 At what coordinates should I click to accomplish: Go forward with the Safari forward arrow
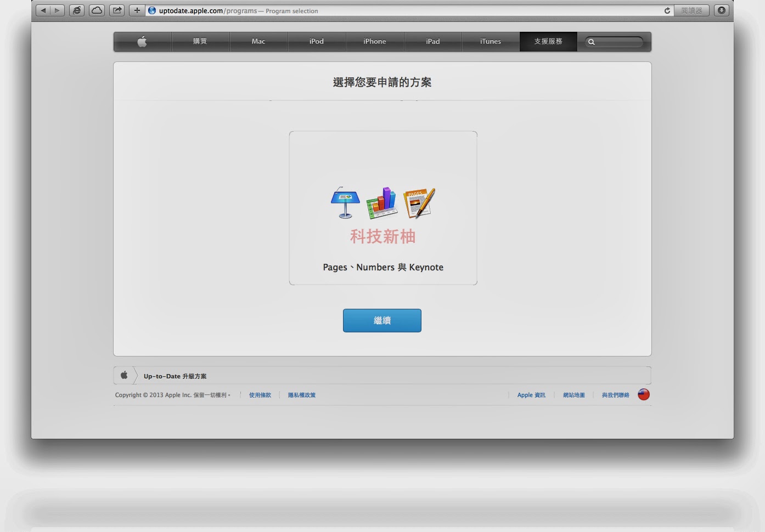(57, 10)
